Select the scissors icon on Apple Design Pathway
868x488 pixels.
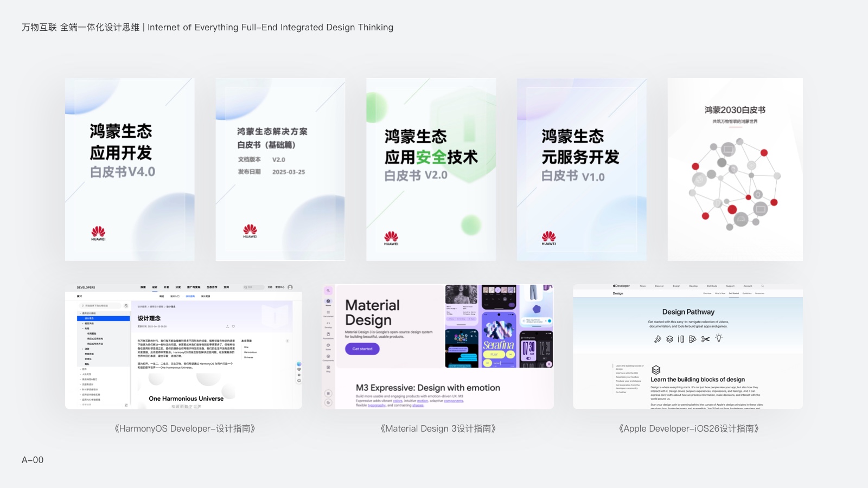(705, 339)
